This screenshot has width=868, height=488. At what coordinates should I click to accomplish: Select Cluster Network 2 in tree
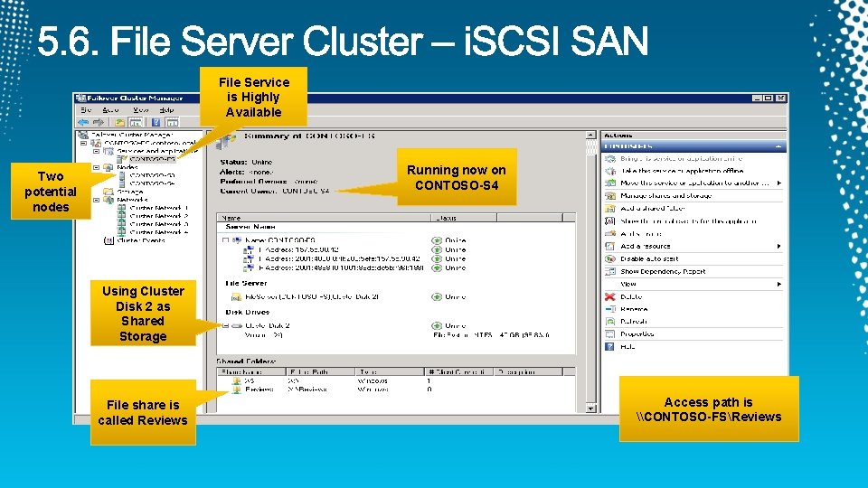click(159, 216)
